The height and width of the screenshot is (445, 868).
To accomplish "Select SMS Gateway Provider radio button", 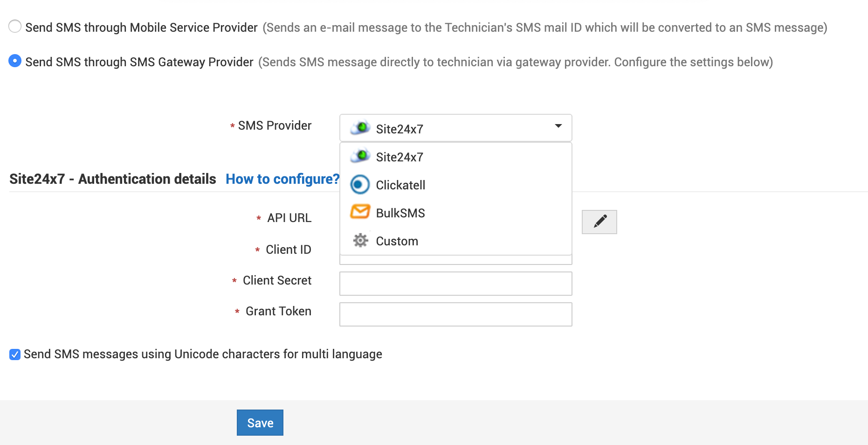I will [15, 61].
